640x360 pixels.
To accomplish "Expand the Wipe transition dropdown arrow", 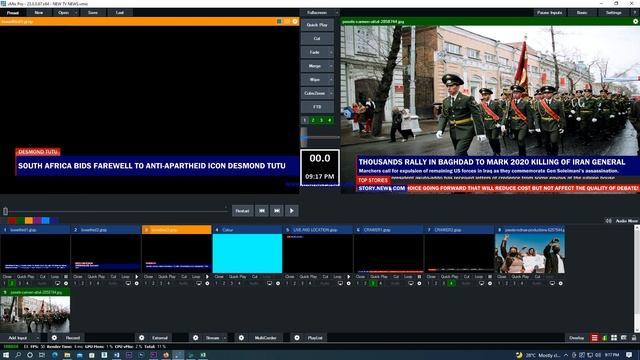I will (331, 80).
